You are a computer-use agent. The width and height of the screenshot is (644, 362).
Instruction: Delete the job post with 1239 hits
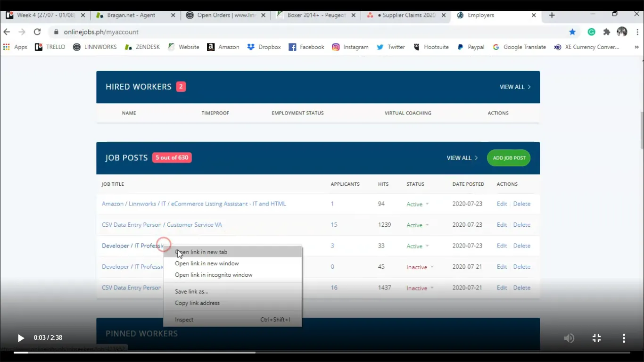pos(521,225)
